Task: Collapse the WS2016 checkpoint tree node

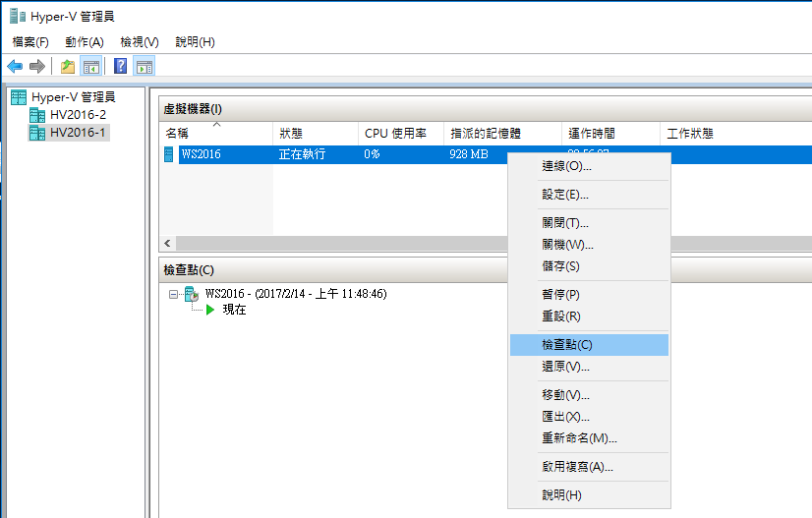Action: coord(173,294)
